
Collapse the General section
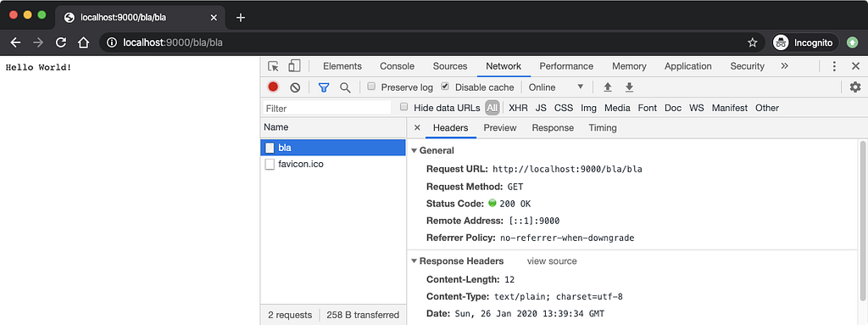tap(414, 150)
